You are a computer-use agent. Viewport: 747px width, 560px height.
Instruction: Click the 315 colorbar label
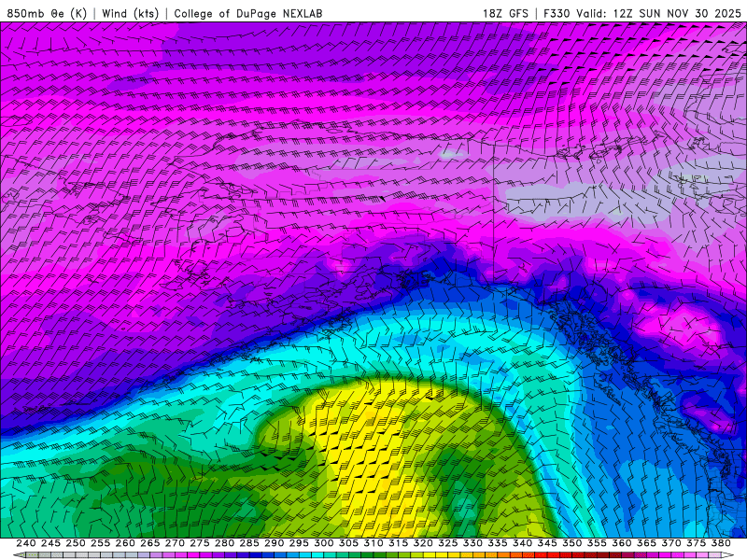pyautogui.click(x=399, y=543)
